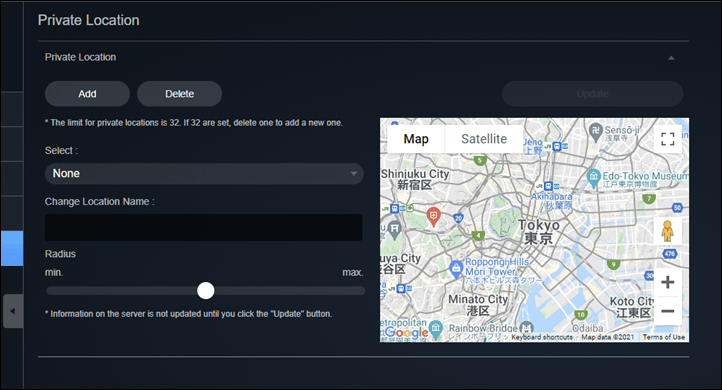Viewport: 722px width, 390px height.
Task: Click the greyed-out Update button
Action: point(593,94)
